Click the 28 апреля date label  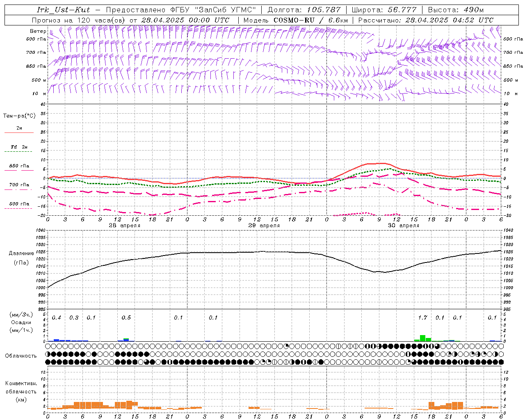click(x=124, y=226)
